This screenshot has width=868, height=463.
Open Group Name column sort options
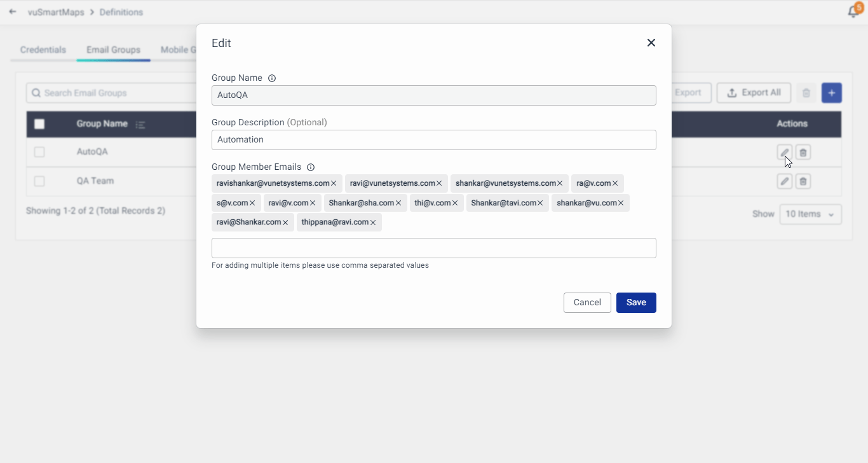pyautogui.click(x=140, y=125)
